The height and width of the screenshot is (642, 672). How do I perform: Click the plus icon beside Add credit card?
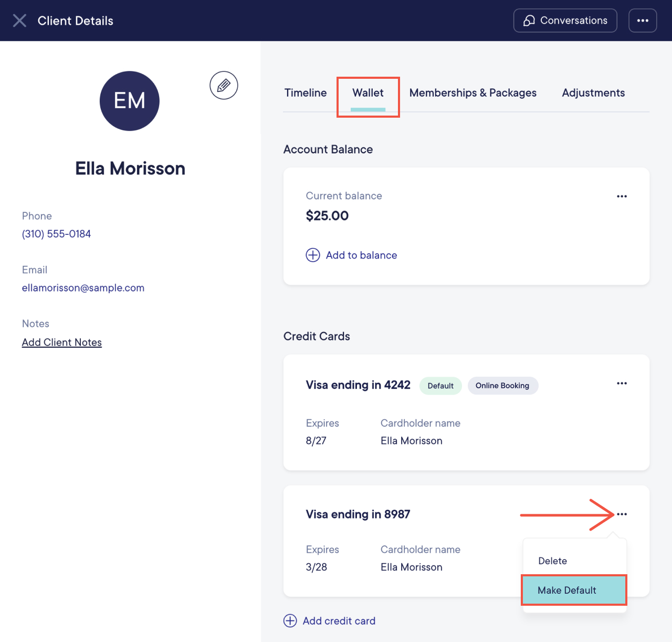click(290, 620)
